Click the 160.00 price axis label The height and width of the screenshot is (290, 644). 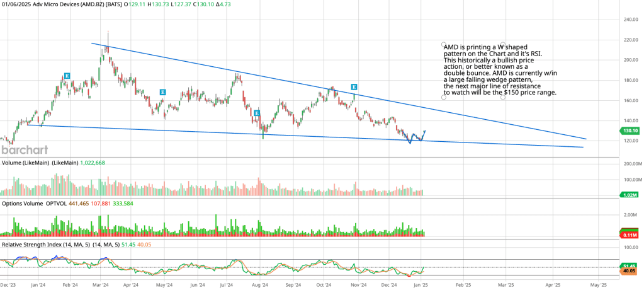[x=630, y=100]
